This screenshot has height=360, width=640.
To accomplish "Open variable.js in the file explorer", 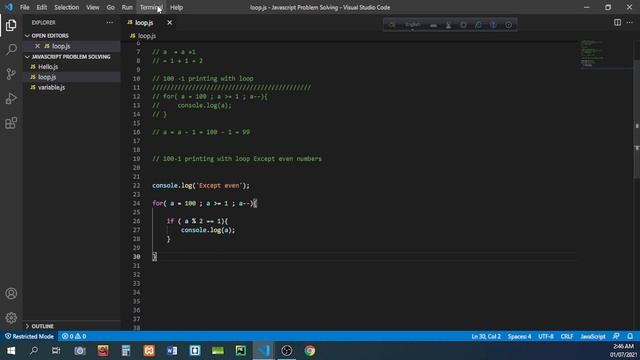I will pyautogui.click(x=51, y=87).
